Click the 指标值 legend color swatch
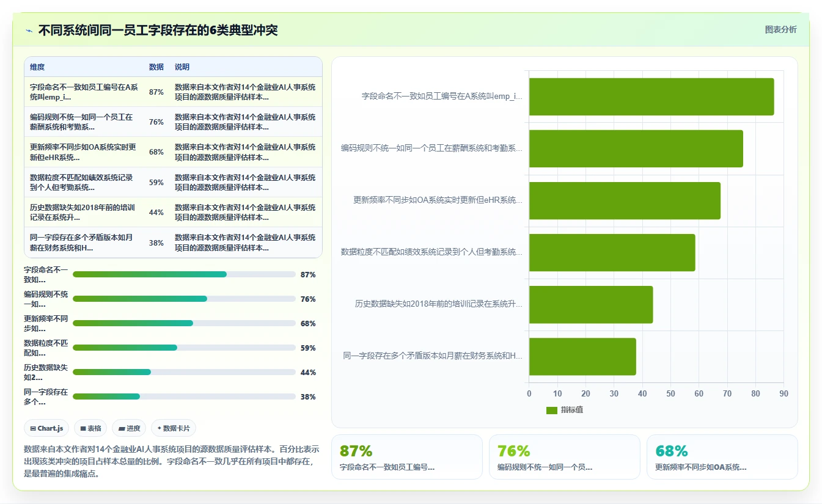The image size is (822, 504). point(552,410)
